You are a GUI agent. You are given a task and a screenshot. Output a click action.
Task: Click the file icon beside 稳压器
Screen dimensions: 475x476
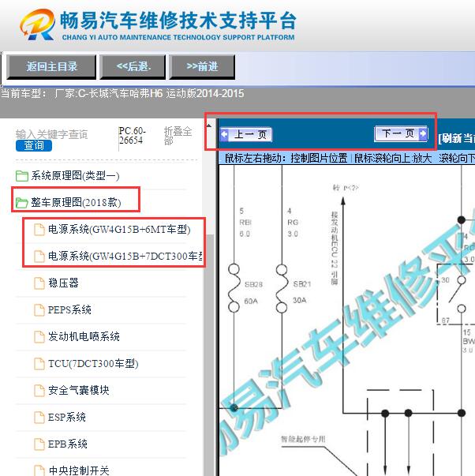pyautogui.click(x=39, y=283)
